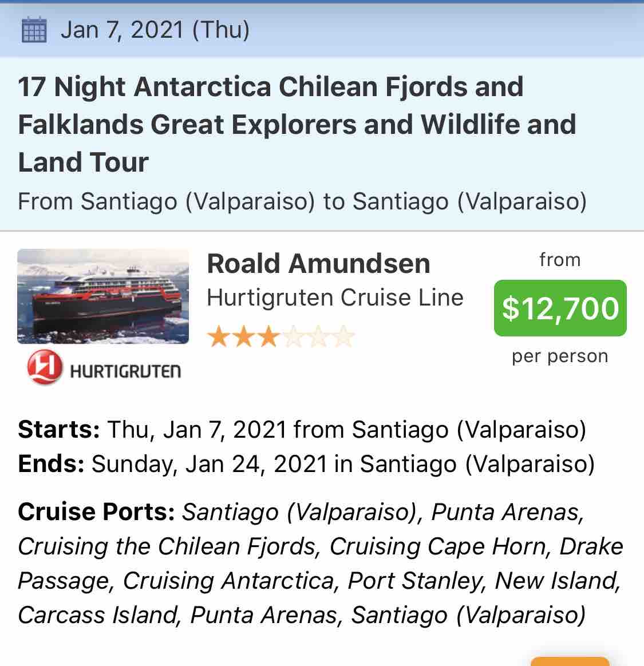This screenshot has height=666, width=644.
Task: Open the 17 Night Antarctica cruise title
Action: [x=297, y=125]
